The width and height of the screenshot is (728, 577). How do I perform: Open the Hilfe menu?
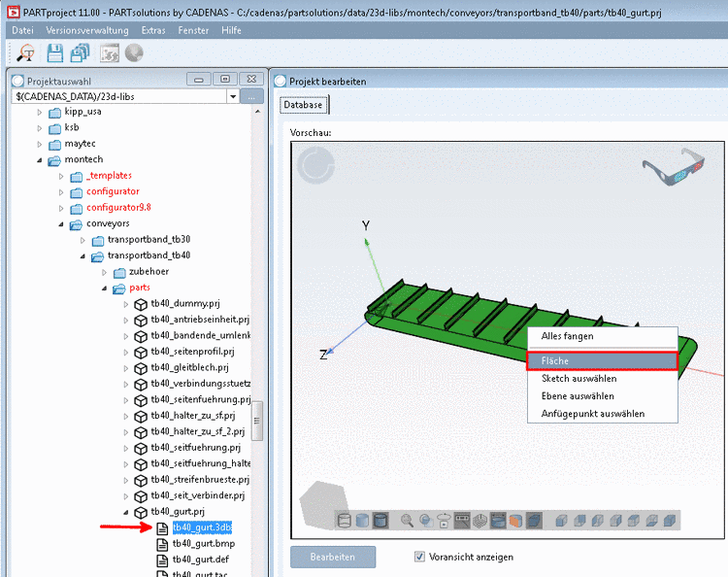pos(231,30)
